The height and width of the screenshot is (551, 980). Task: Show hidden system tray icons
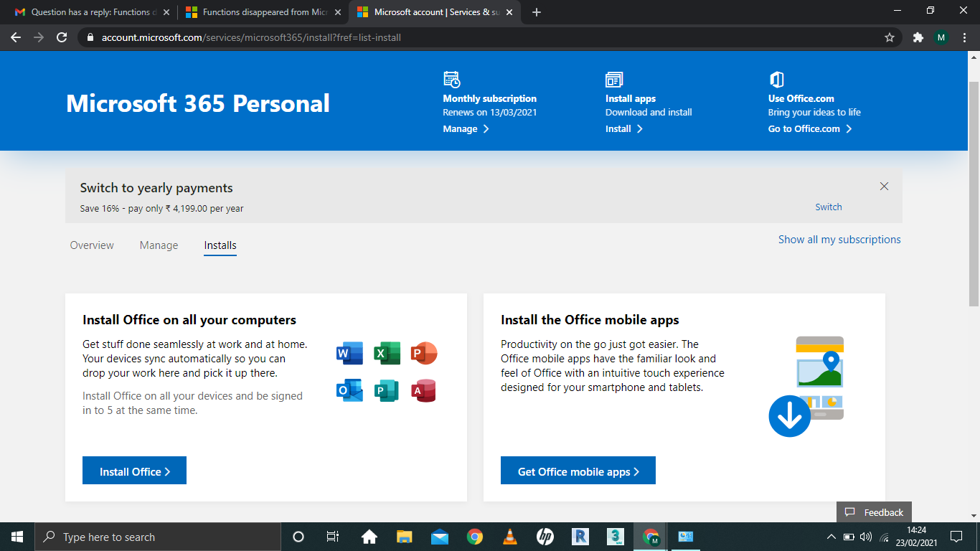[831, 537]
